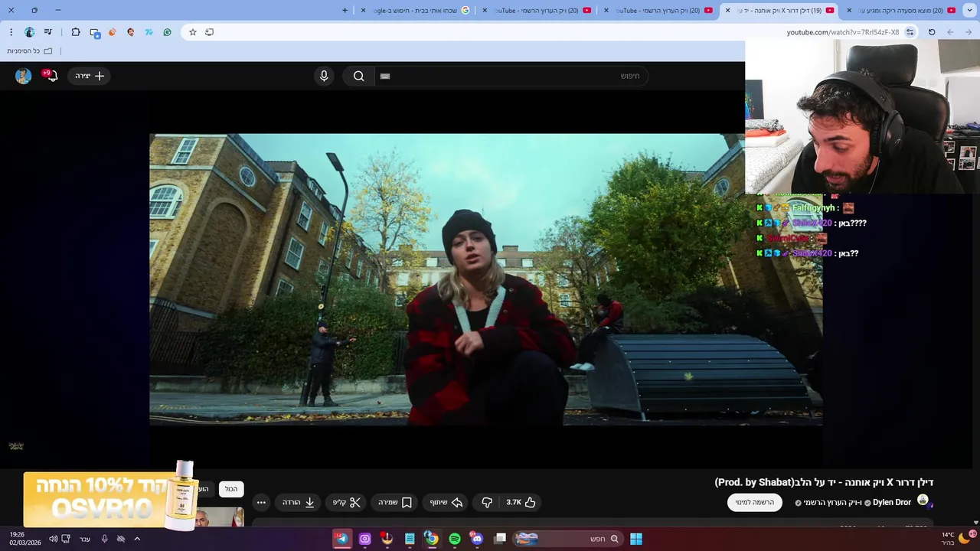Open Chrome from the taskbar
This screenshot has height=551, width=980.
pyautogui.click(x=432, y=539)
